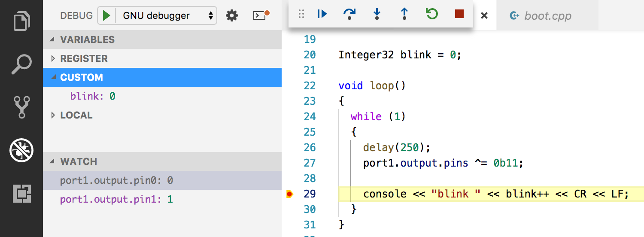The width and height of the screenshot is (644, 237).
Task: Open the debug configuration gear settings
Action: coord(232,16)
